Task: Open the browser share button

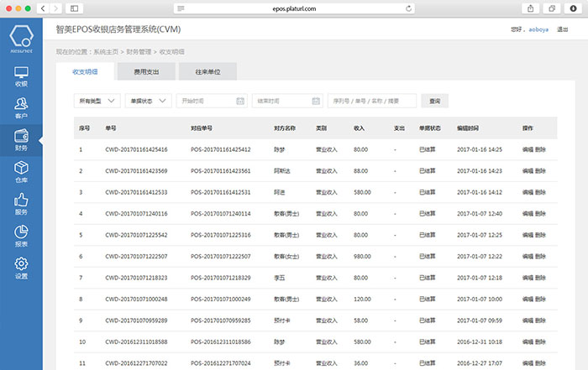Action: point(531,8)
